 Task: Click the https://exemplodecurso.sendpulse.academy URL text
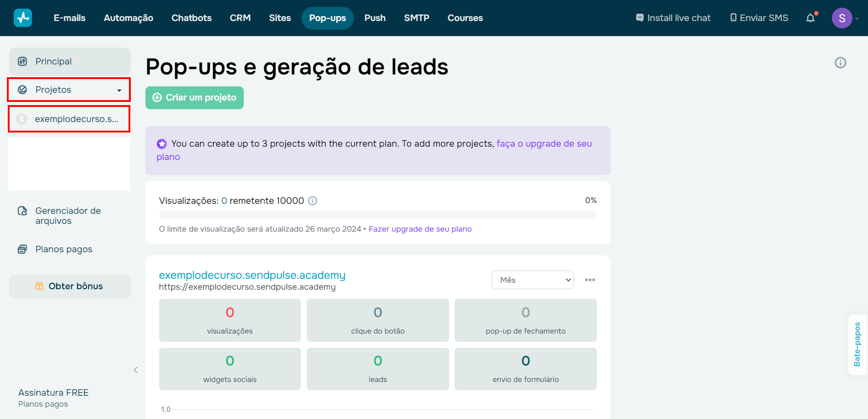[x=247, y=287]
